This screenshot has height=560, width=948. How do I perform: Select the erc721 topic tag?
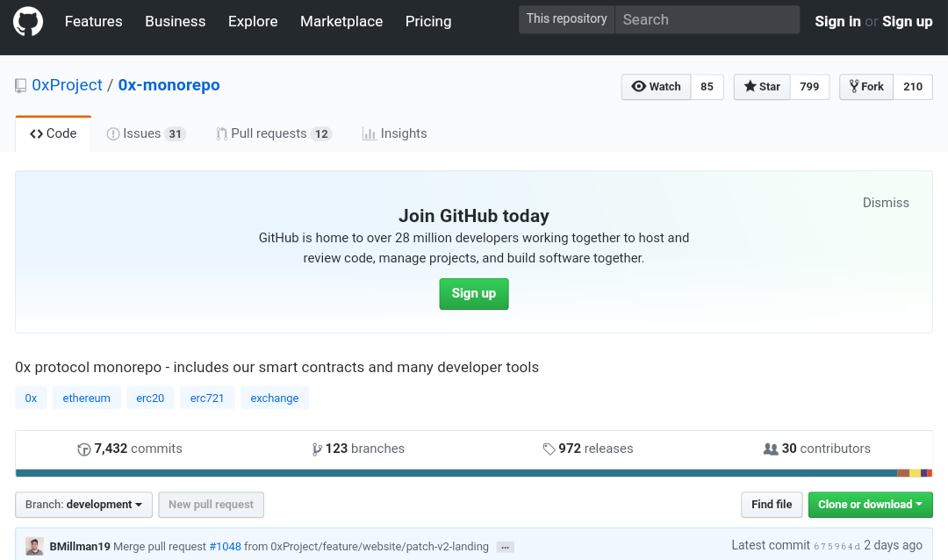(x=207, y=398)
